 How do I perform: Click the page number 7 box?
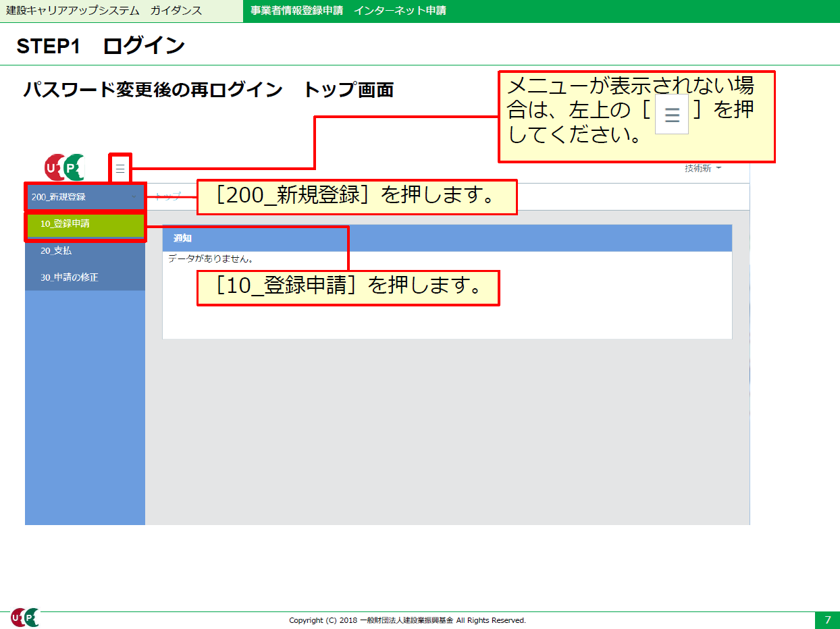[x=827, y=620]
